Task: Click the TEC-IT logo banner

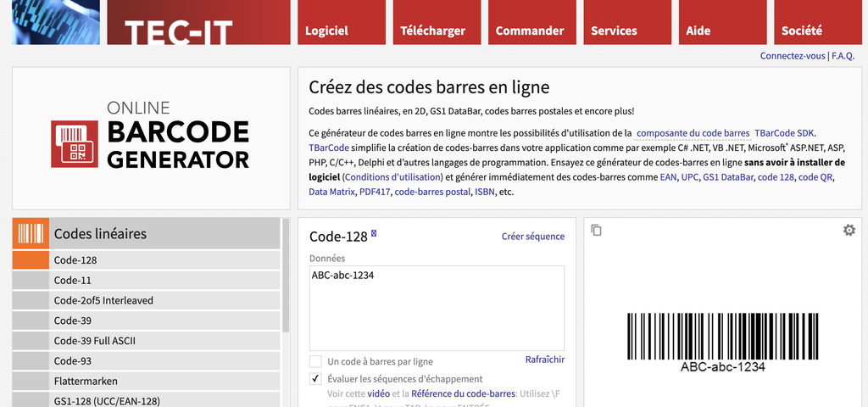Action: (x=198, y=22)
